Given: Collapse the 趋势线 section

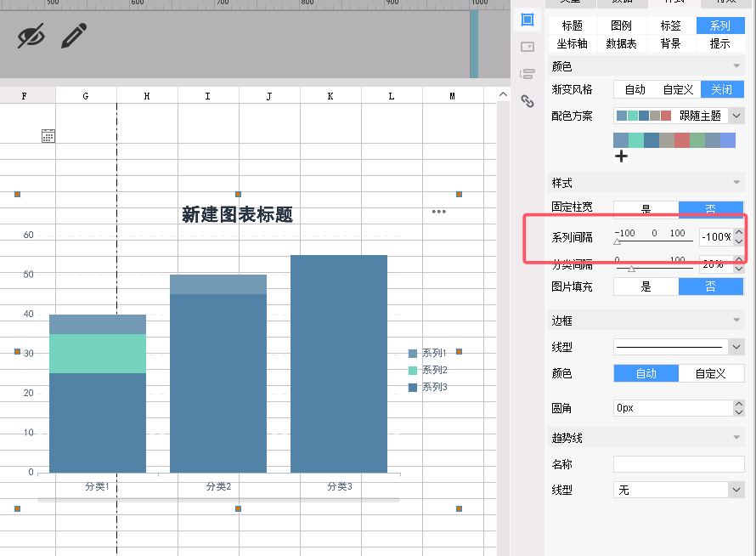Looking at the screenshot, I should [736, 438].
